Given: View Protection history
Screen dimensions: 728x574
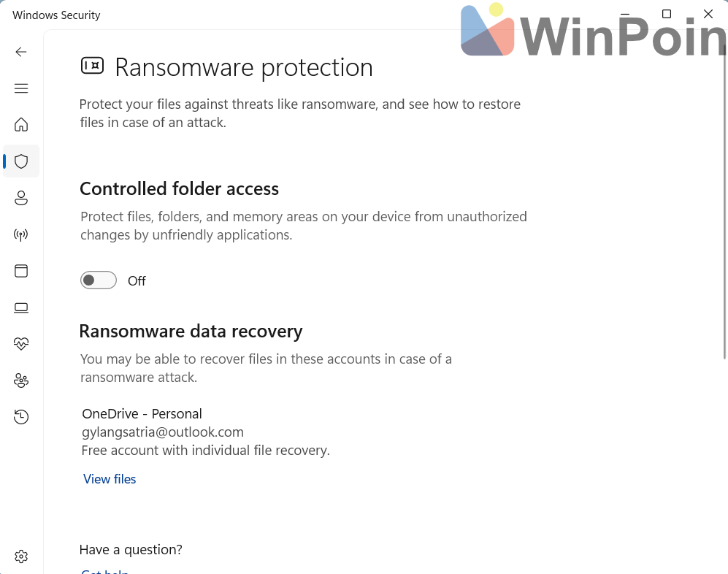Looking at the screenshot, I should (21, 416).
